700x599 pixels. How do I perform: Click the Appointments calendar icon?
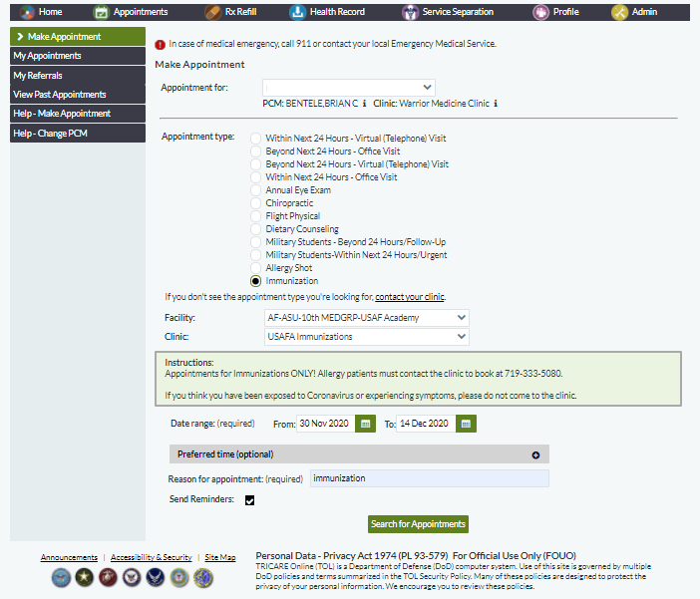click(101, 12)
